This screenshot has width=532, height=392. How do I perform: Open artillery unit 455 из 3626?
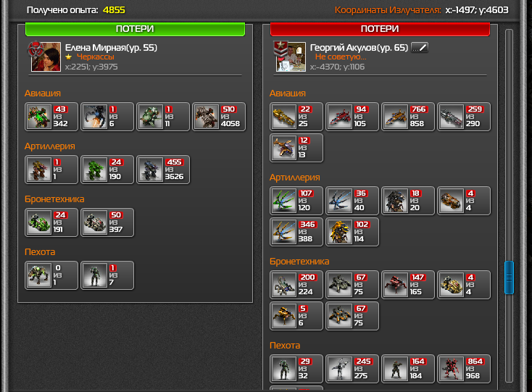163,170
